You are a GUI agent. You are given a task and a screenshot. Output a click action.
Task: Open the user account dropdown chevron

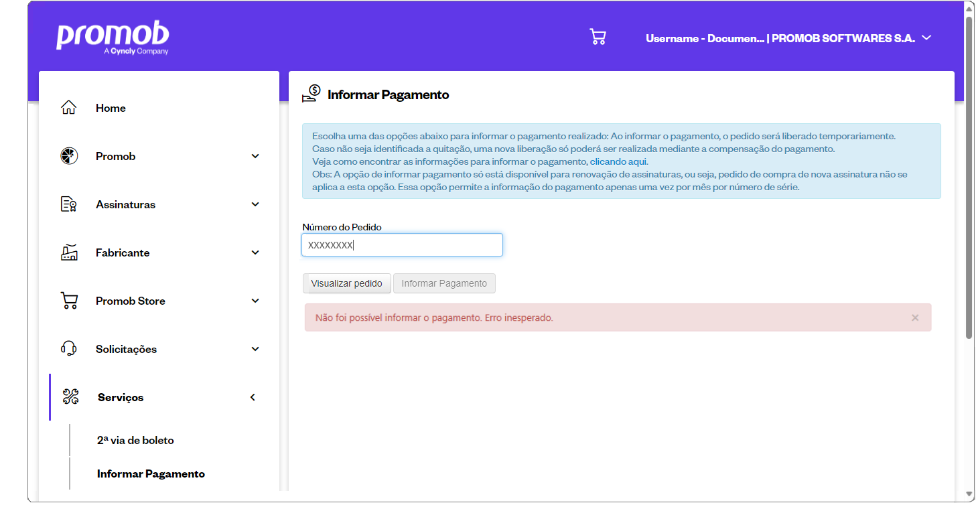tap(926, 38)
